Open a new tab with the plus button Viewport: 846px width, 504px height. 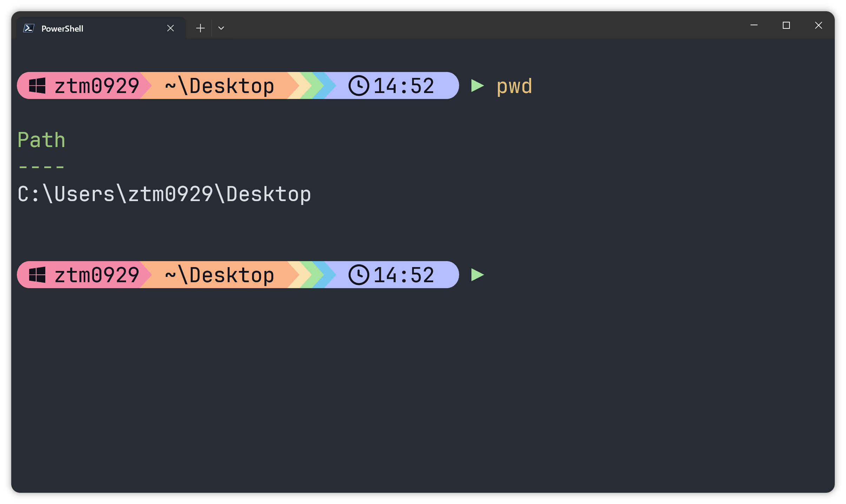click(200, 28)
